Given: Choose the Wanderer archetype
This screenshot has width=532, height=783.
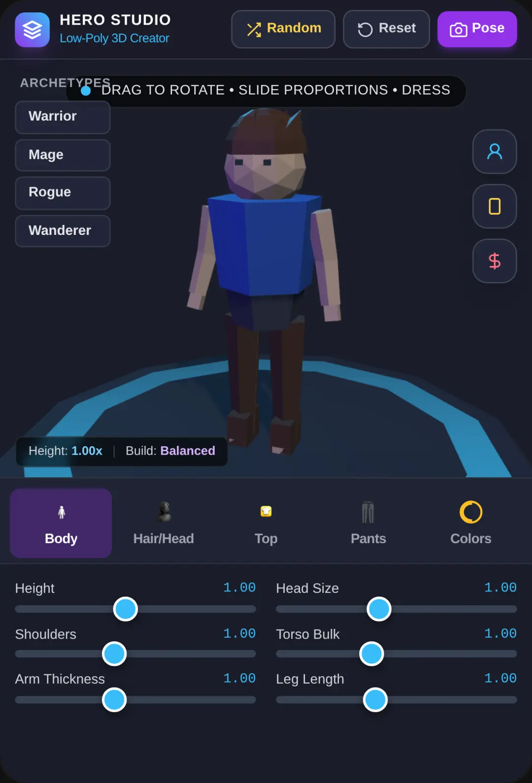Looking at the screenshot, I should (x=63, y=231).
